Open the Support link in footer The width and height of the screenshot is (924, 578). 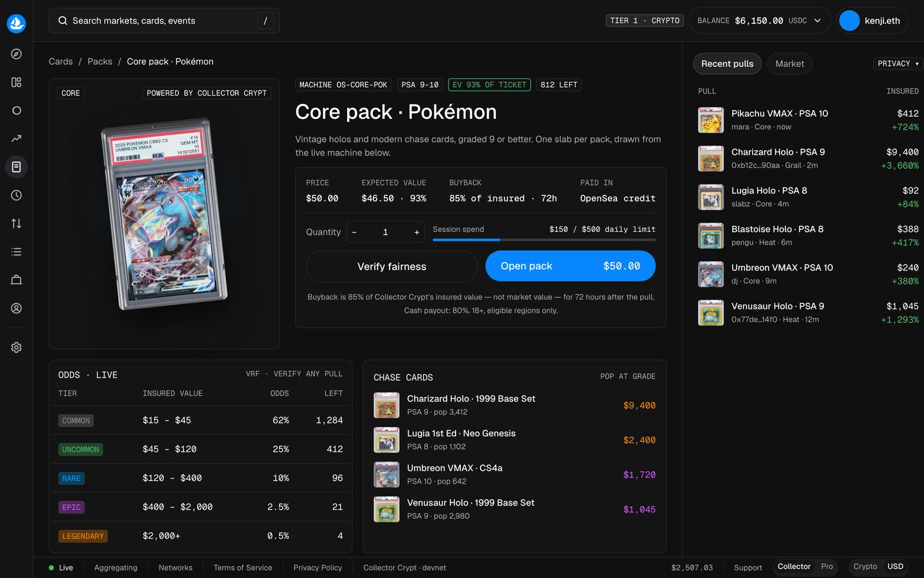point(748,568)
